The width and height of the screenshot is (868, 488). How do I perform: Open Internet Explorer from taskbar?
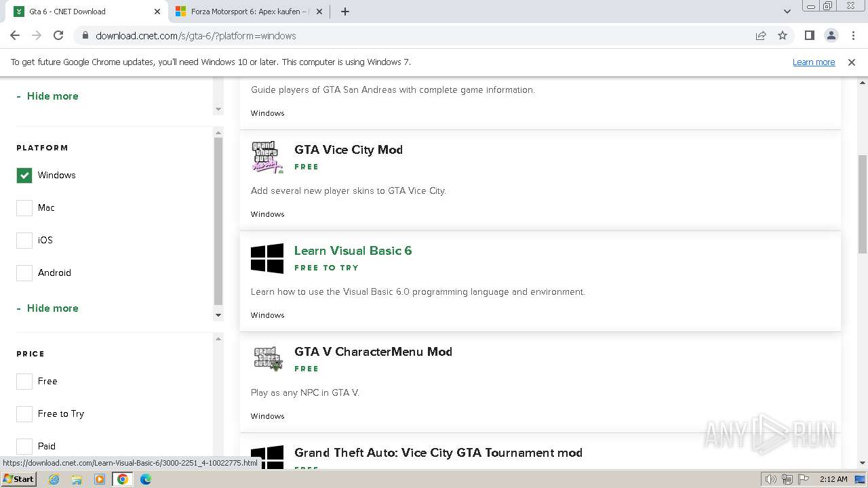(x=54, y=479)
